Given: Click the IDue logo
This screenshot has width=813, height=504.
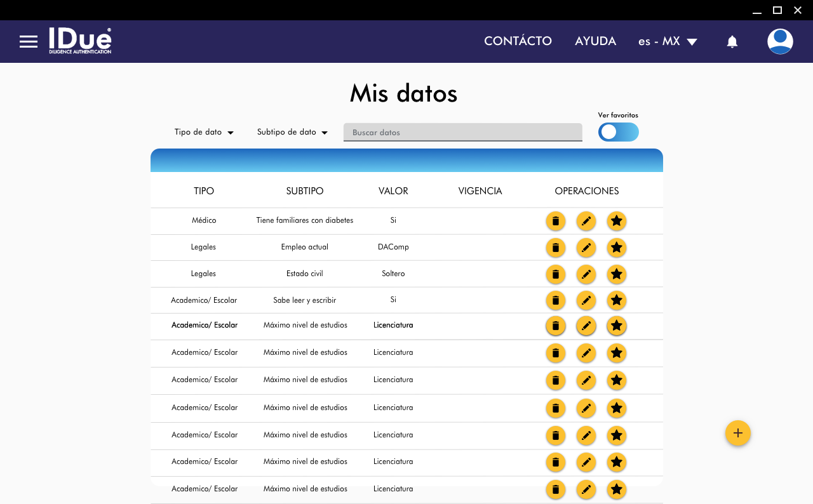Looking at the screenshot, I should point(81,41).
